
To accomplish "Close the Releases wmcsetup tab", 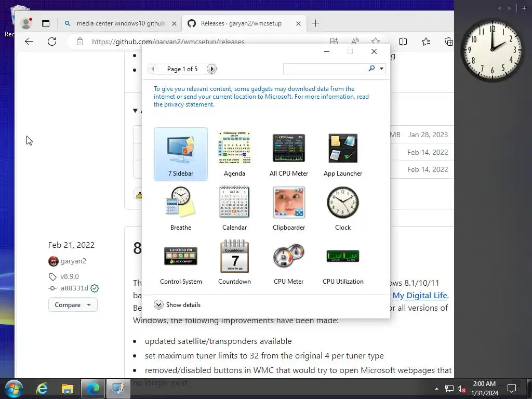I will [x=298, y=23].
